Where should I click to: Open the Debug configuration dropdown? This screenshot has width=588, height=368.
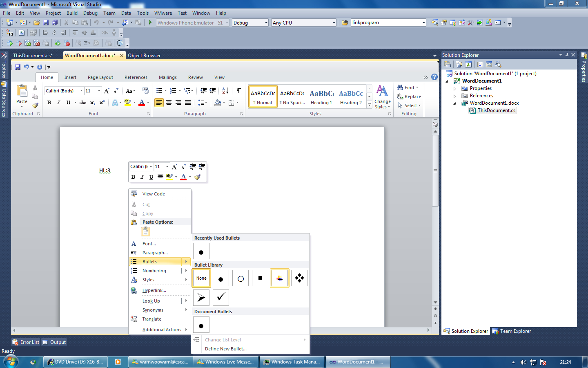(266, 23)
